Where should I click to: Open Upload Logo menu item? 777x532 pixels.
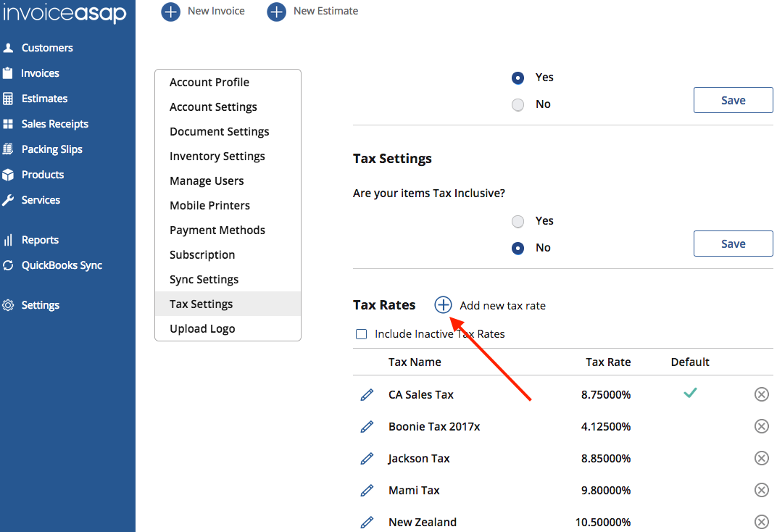228,328
